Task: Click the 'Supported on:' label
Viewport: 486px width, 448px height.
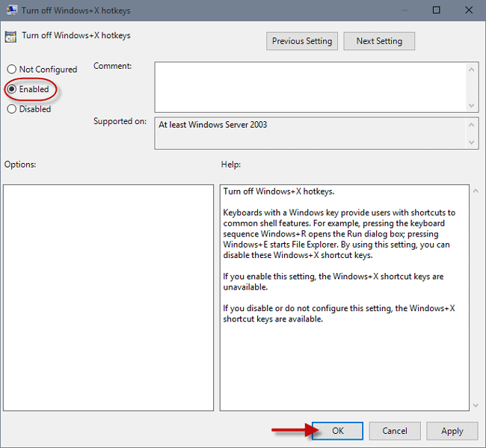Action: coord(120,121)
